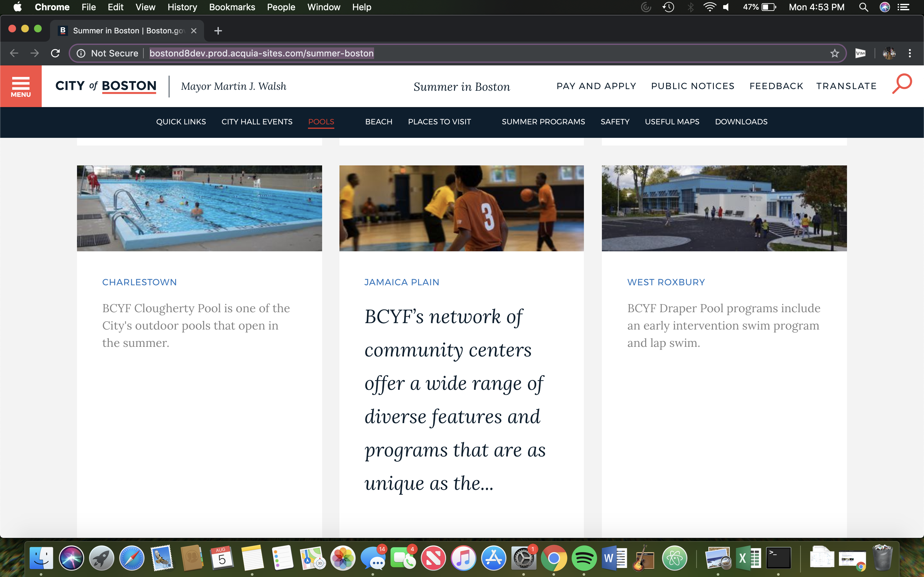Go to SUMMER PROGRAMS section tab
924x577 pixels.
coord(543,122)
